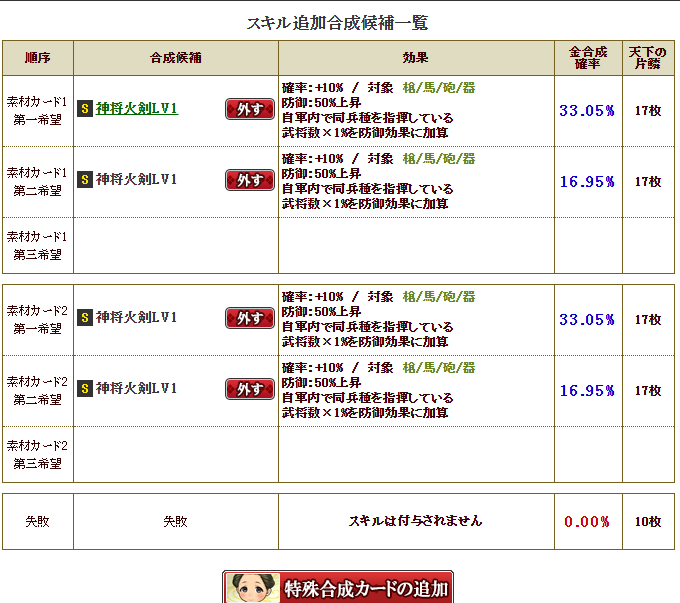Click the スキル追加合成候補一覧 title
Screen dimensions: 680x603
click(337, 23)
